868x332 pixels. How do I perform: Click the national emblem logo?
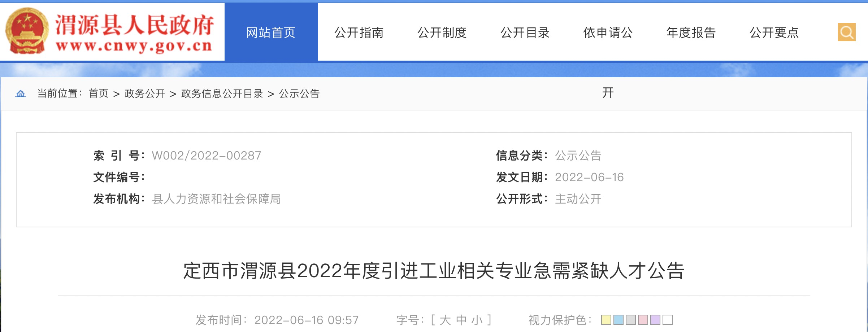click(27, 31)
